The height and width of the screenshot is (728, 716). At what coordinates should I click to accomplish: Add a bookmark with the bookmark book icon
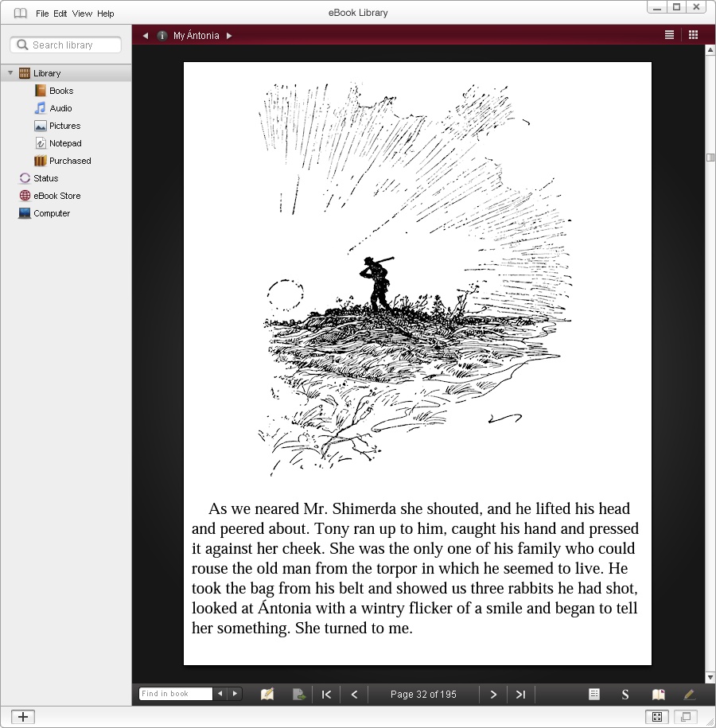click(659, 694)
